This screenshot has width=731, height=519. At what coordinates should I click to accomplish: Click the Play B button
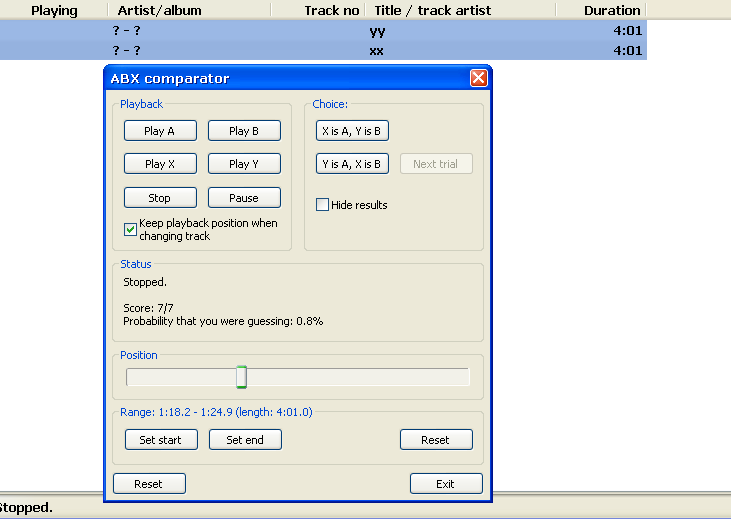[x=244, y=131]
